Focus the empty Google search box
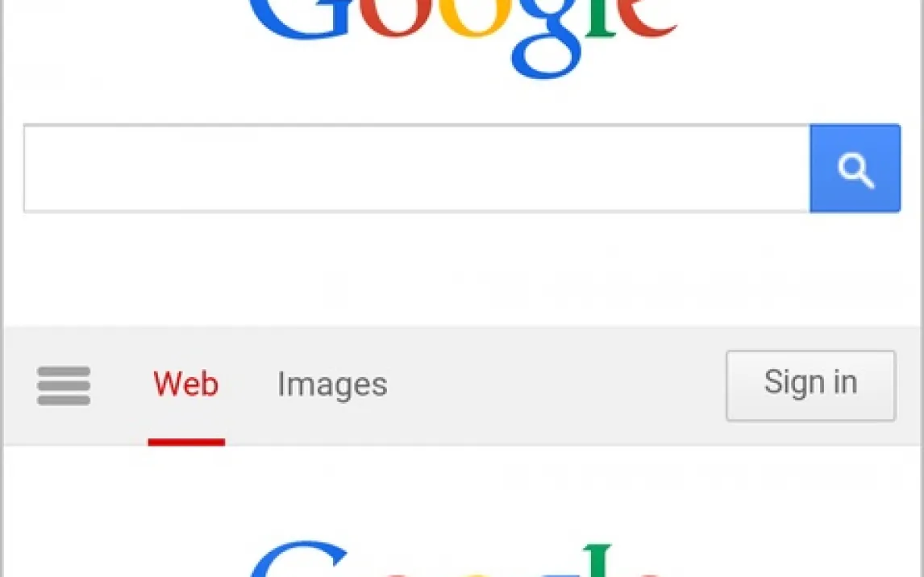The height and width of the screenshot is (577, 924). click(417, 168)
